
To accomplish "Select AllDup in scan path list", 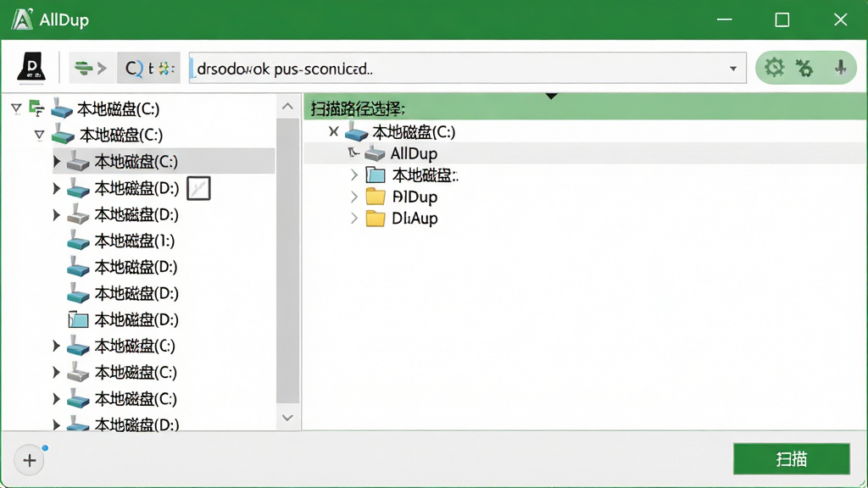I will point(414,153).
